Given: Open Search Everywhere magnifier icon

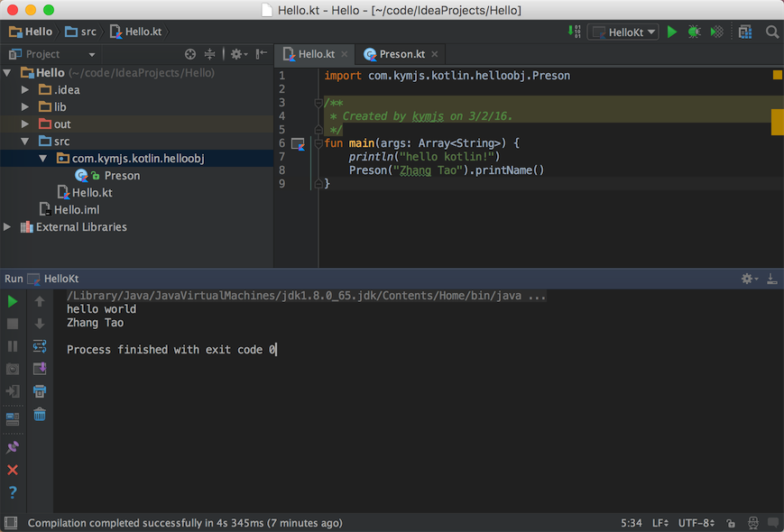Looking at the screenshot, I should click(x=771, y=31).
